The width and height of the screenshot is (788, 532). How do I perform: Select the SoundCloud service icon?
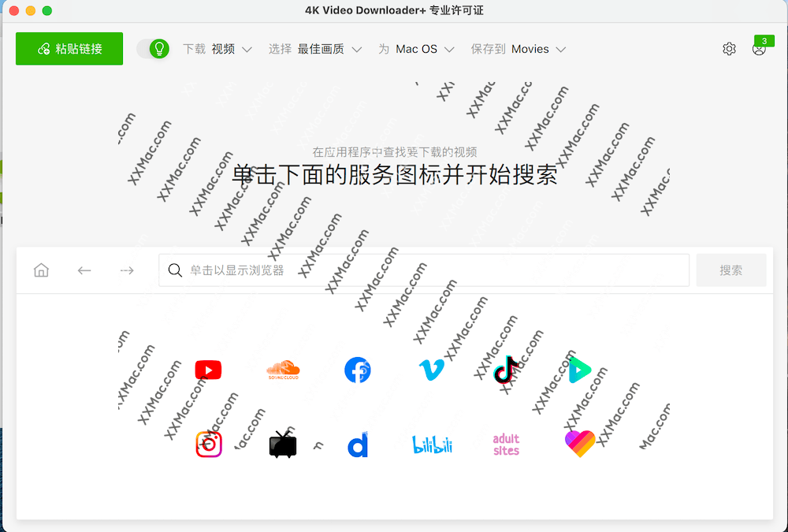[x=282, y=370]
